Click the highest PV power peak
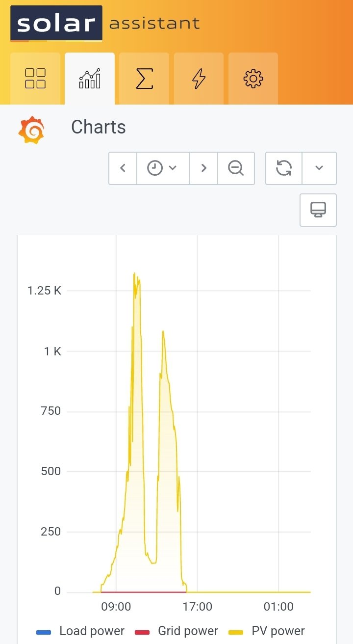 pos(134,274)
